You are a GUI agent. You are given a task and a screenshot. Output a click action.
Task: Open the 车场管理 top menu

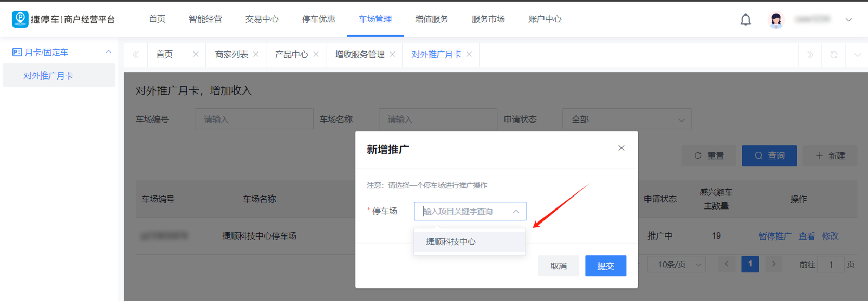[x=375, y=19]
